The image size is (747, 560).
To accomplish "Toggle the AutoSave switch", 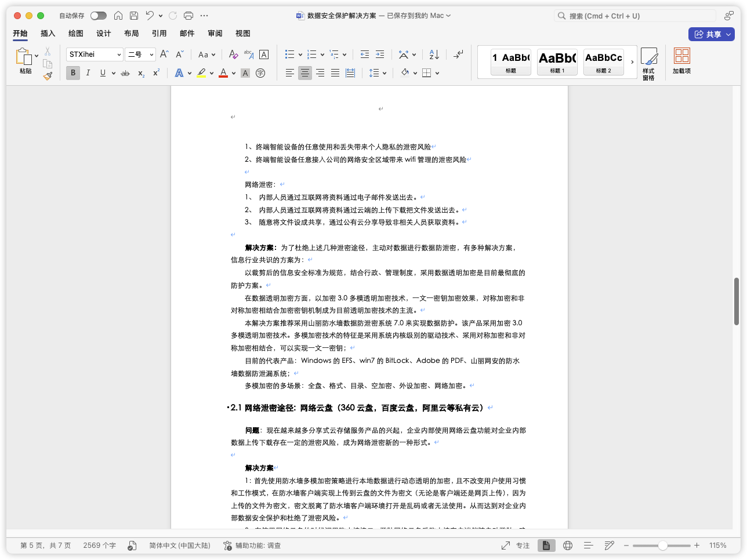I will [x=98, y=16].
